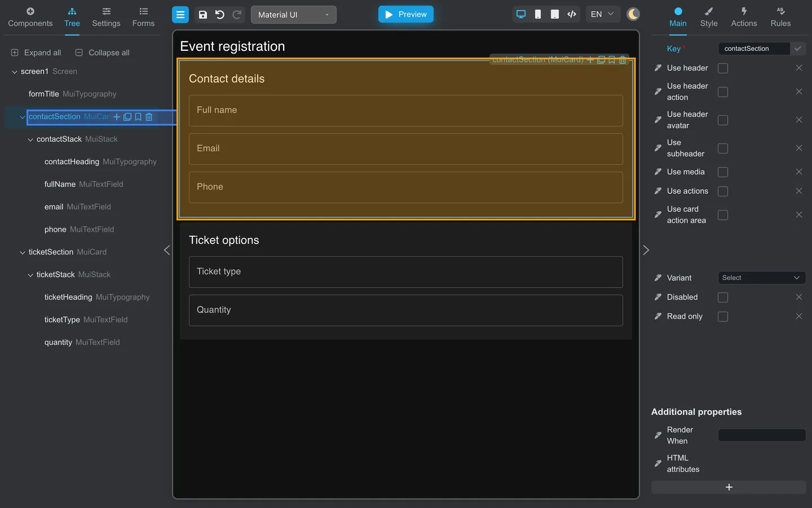Click Collapse all in the tree
The image size is (812, 508).
(x=103, y=52)
